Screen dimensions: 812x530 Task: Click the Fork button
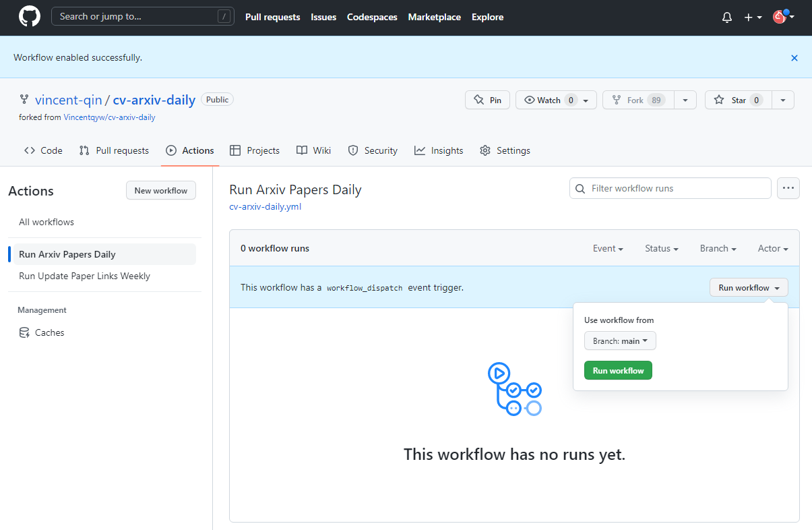pos(637,100)
